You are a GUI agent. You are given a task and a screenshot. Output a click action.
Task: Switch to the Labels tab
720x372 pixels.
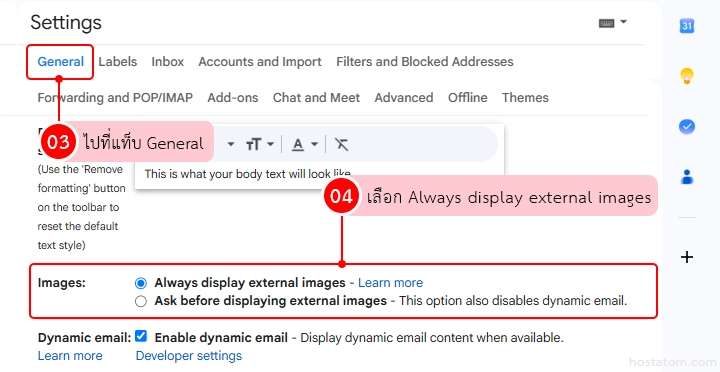coord(118,62)
